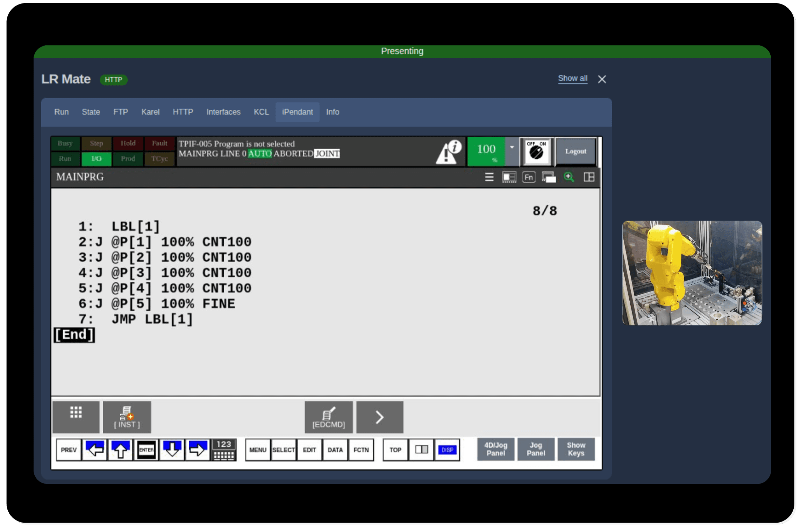The width and height of the screenshot is (801, 532).
Task: Click the screen-swap icon in MAINPRG title bar
Action: [x=548, y=177]
